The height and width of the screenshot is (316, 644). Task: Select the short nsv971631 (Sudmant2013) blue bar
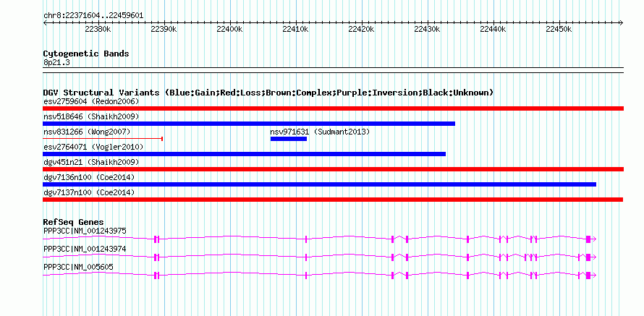[288, 139]
